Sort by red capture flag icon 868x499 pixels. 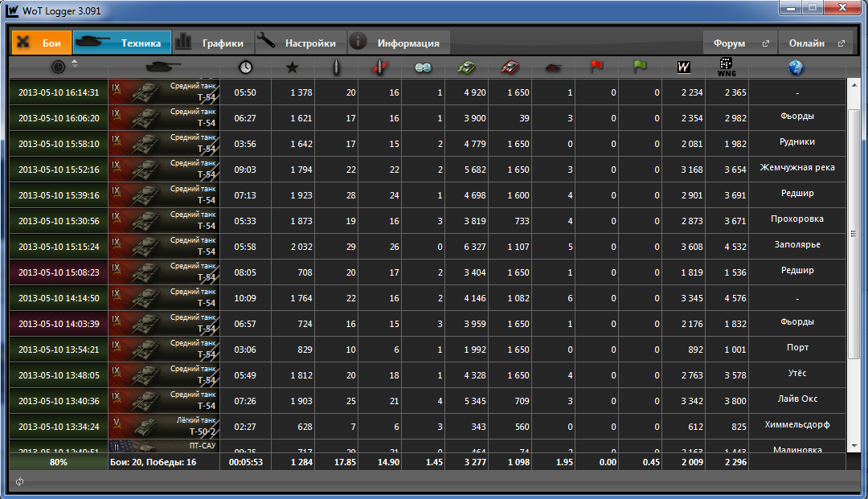click(x=596, y=67)
